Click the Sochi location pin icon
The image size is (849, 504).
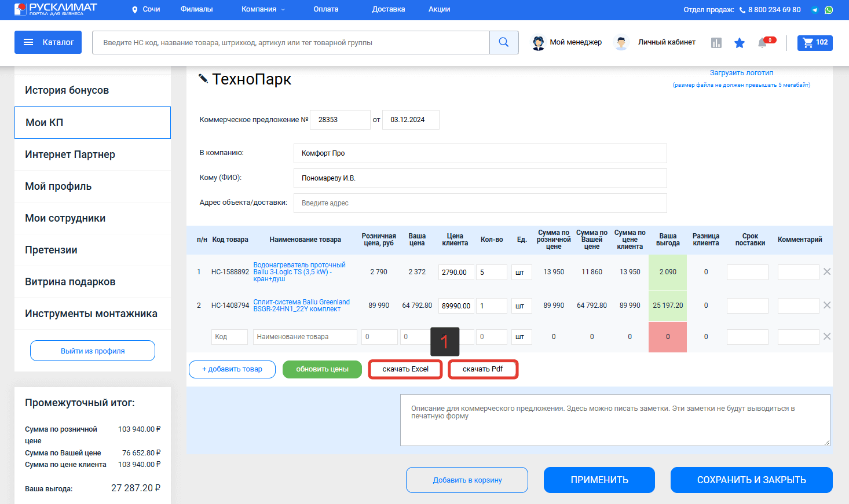click(135, 10)
